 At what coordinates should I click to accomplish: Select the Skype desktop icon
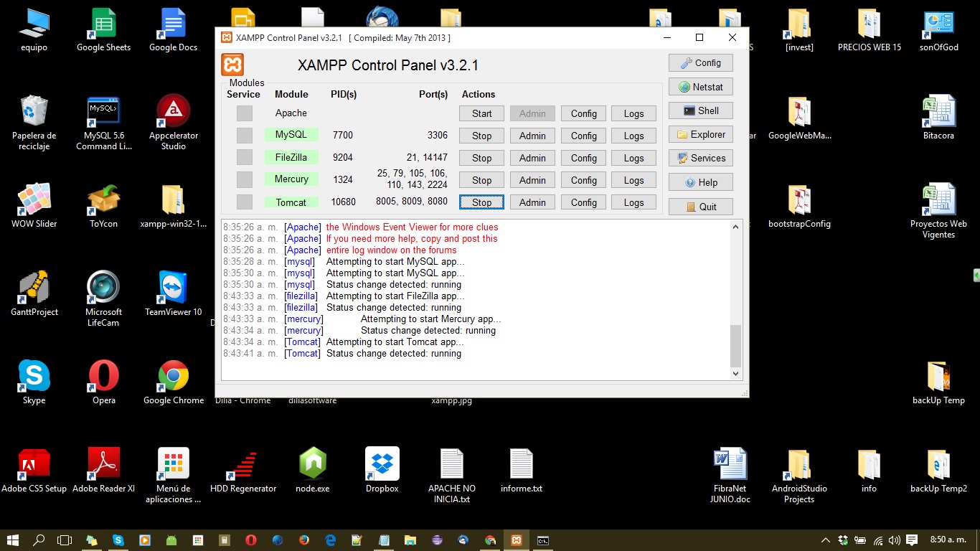[34, 382]
